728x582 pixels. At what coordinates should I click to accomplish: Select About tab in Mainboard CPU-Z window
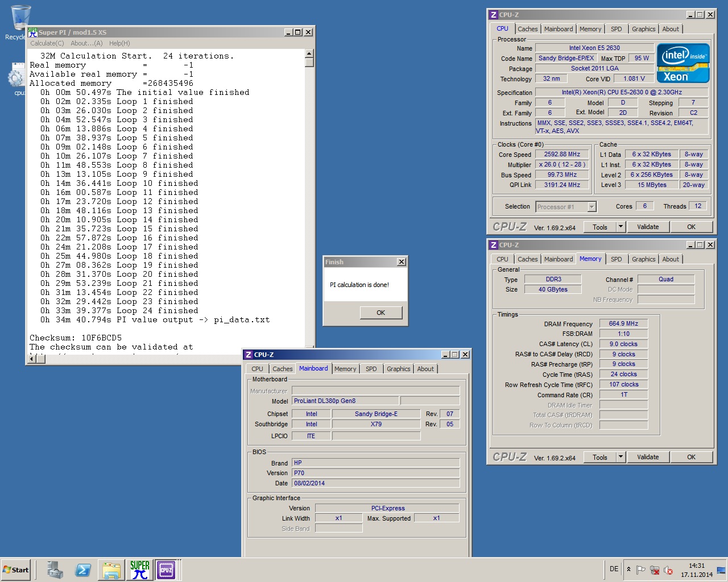(x=425, y=369)
